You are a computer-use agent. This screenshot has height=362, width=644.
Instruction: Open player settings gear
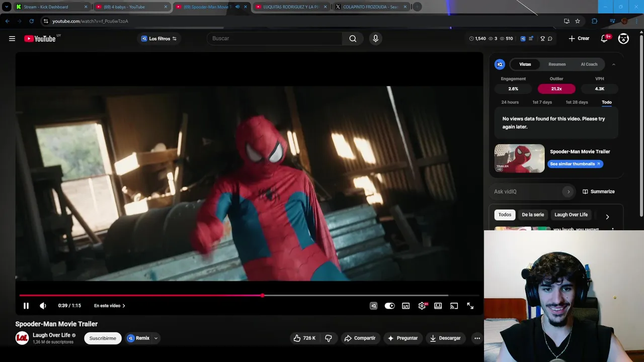(x=422, y=306)
